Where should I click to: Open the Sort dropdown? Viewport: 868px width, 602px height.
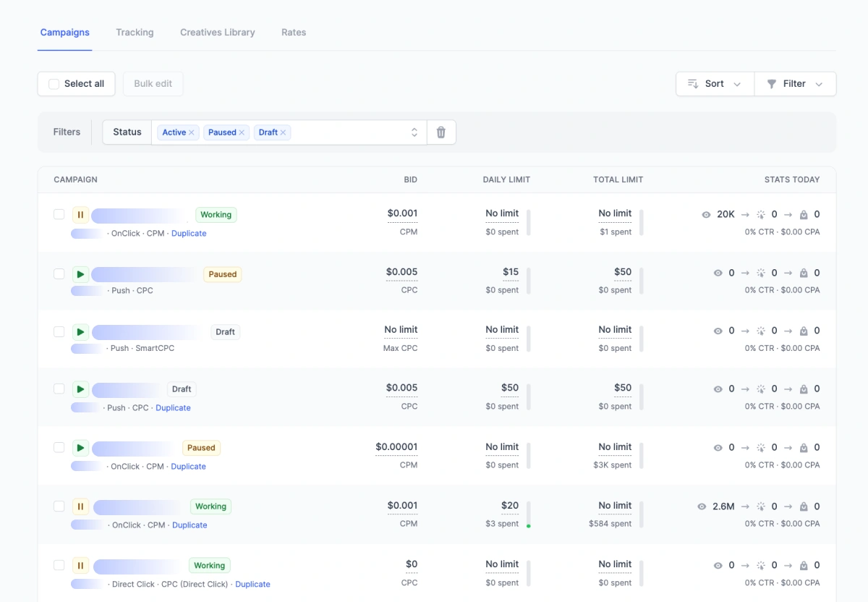[715, 83]
